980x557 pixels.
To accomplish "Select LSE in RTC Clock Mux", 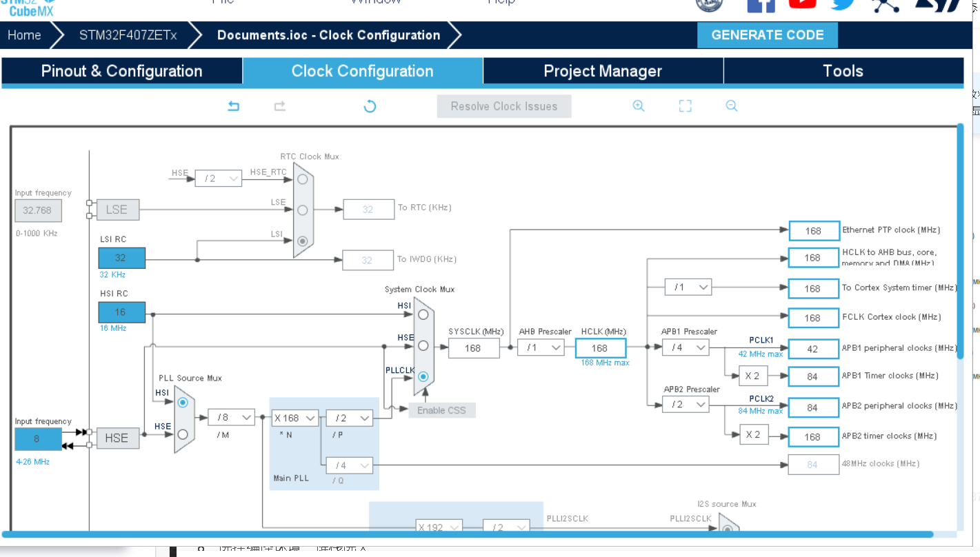I will [x=302, y=210].
